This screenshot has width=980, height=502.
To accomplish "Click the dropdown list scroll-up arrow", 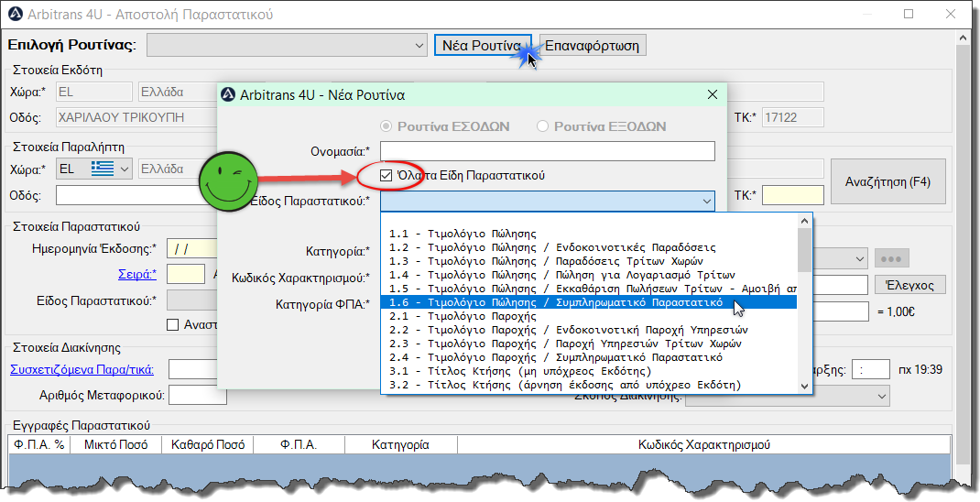I will click(x=804, y=221).
